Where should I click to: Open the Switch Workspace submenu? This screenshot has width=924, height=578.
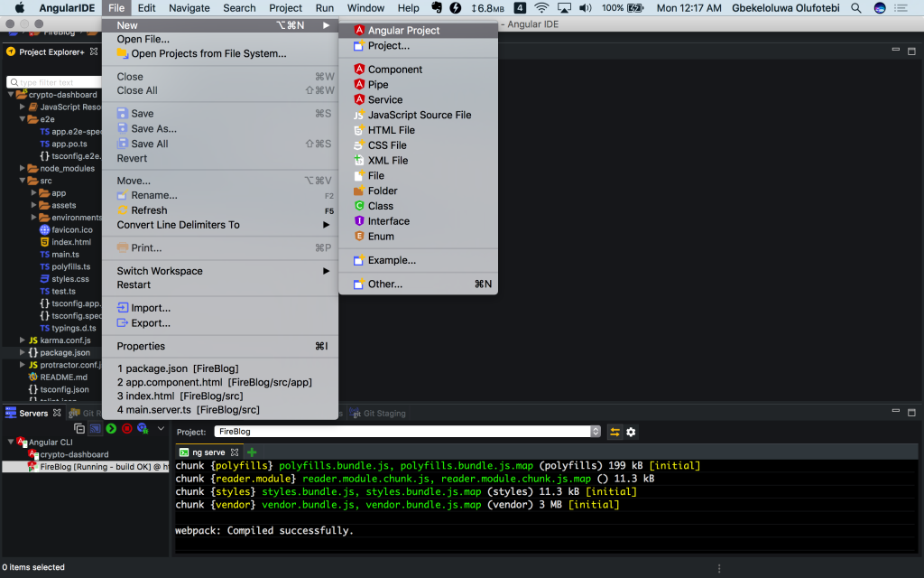point(220,271)
